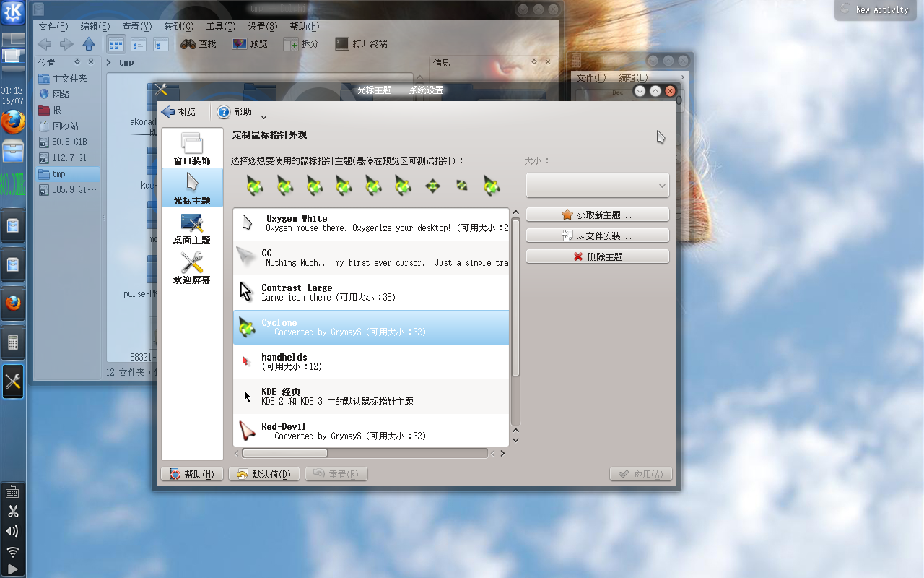Select 根 in Dolphin places panel
Viewport: 924px width, 578px height.
tap(68, 110)
